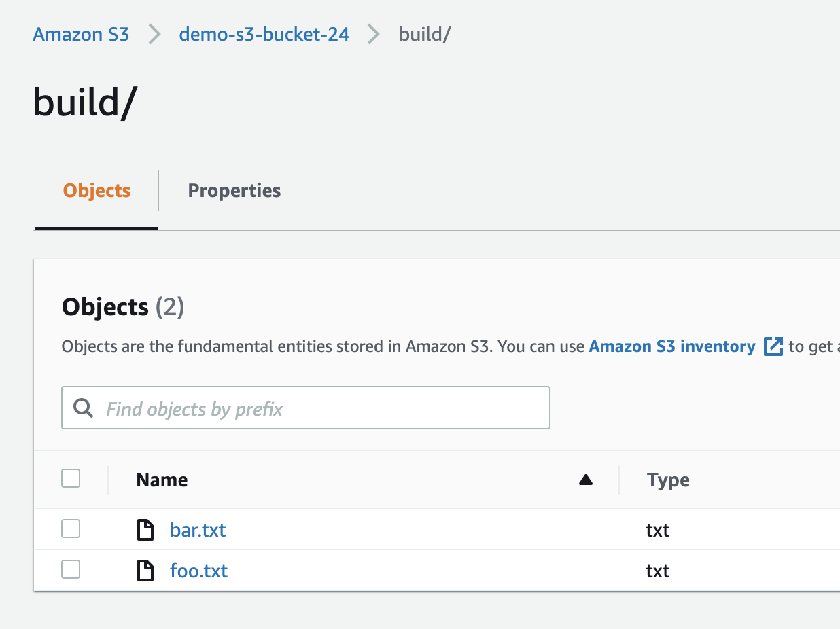Toggle the select-all objects checkbox
Viewport: 840px width, 629px height.
[71, 479]
